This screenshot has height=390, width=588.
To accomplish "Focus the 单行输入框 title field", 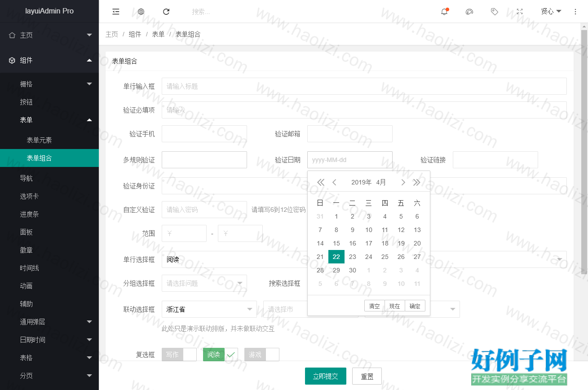I will tap(364, 86).
